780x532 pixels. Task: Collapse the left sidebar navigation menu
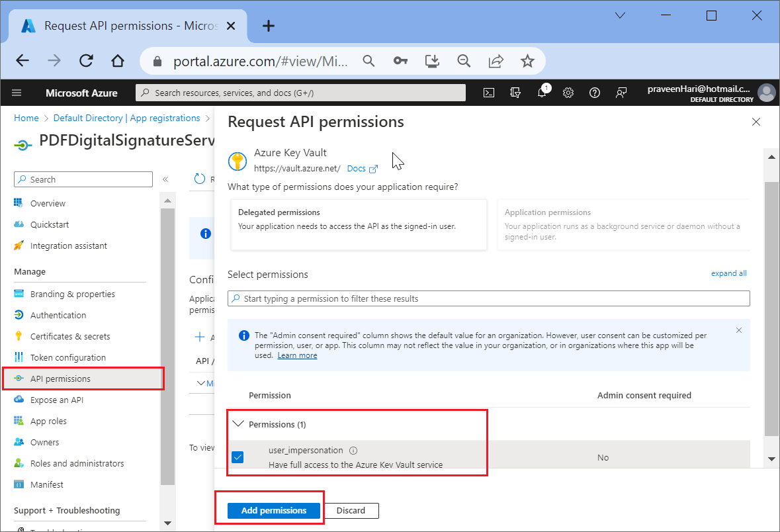165,179
